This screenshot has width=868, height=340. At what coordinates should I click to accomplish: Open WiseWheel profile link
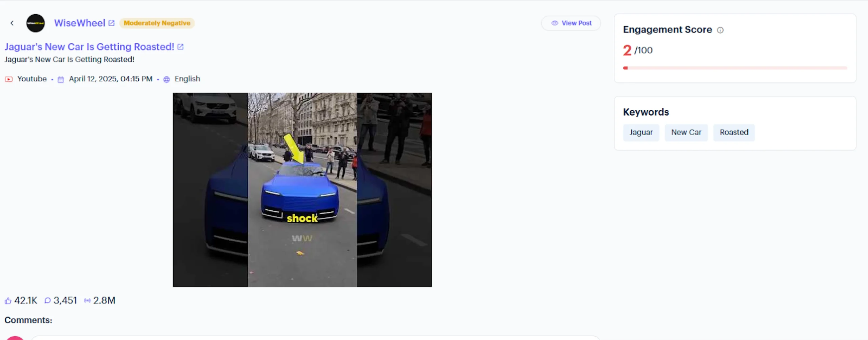pyautogui.click(x=80, y=23)
